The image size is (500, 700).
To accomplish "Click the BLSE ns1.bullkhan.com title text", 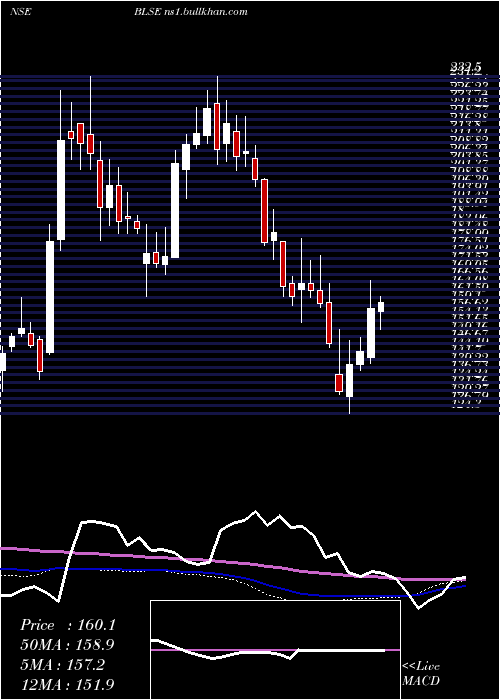I will [191, 11].
